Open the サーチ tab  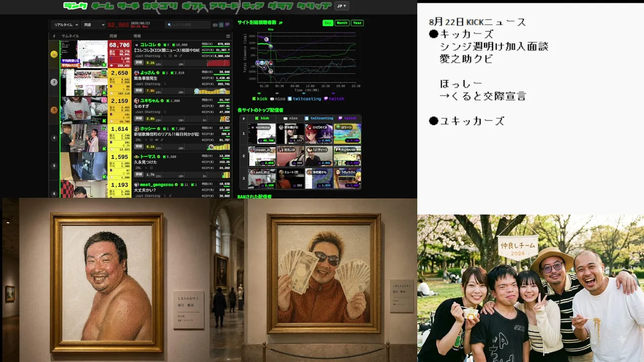click(x=128, y=6)
